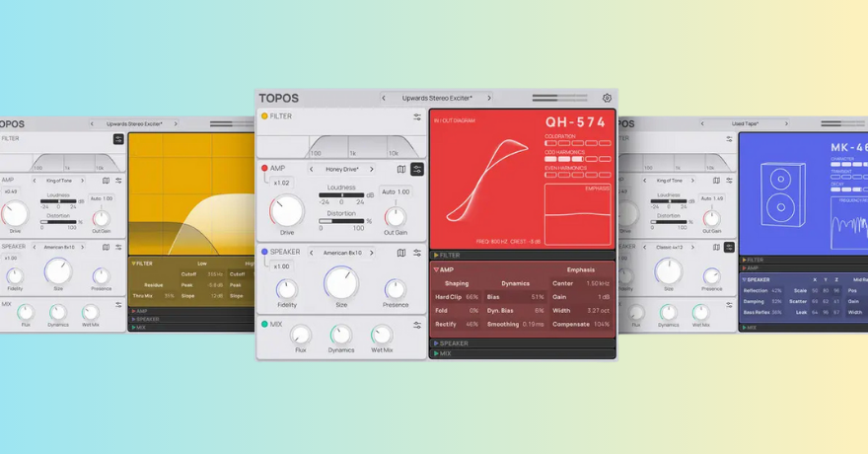The image size is (868, 454).
Task: Open American 8x10 speaker selector in center window
Action: coord(342,253)
